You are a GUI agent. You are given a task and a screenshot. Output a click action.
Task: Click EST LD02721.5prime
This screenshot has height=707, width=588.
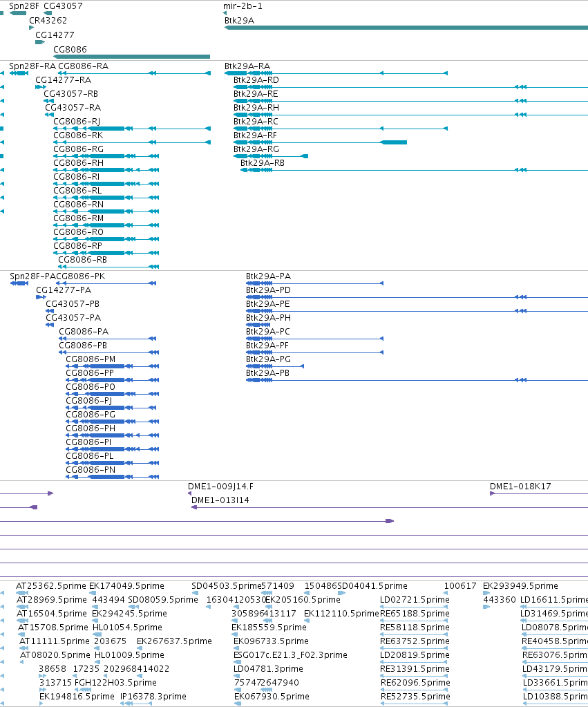tap(415, 600)
